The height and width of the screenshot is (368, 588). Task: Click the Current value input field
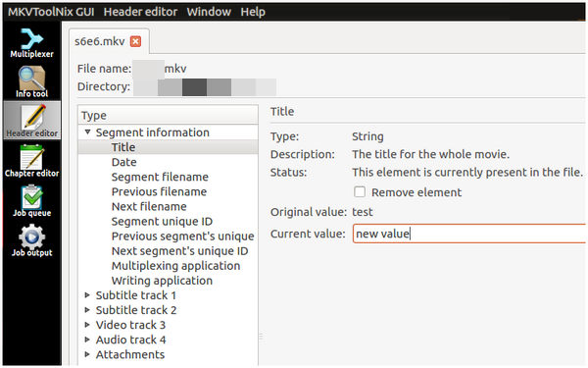click(469, 234)
